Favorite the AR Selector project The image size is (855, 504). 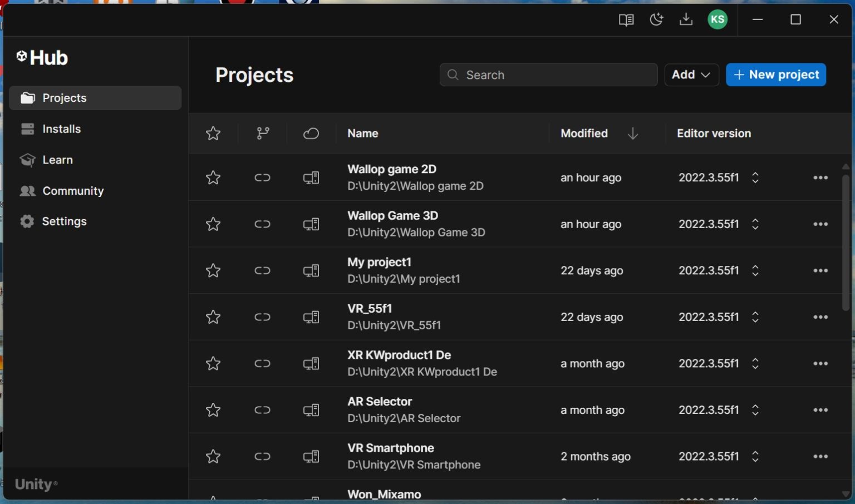(x=213, y=409)
